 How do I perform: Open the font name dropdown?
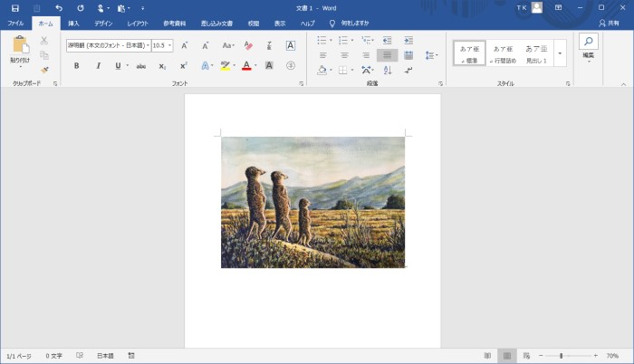coord(146,45)
